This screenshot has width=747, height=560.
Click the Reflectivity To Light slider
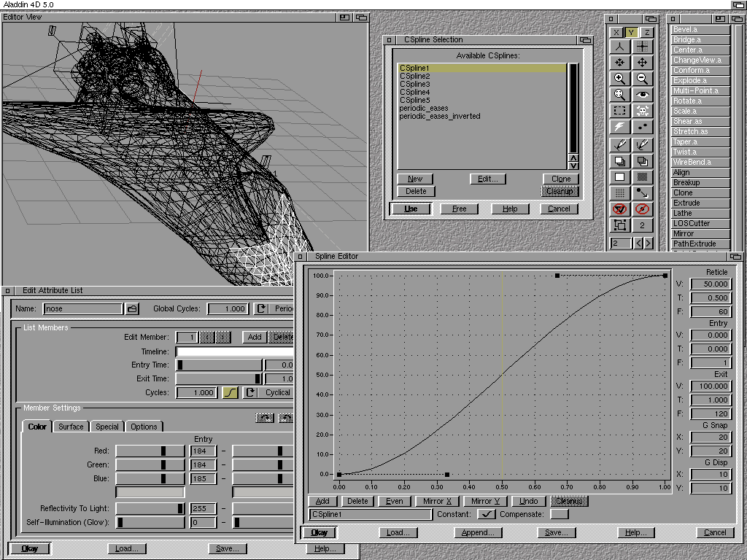click(150, 508)
